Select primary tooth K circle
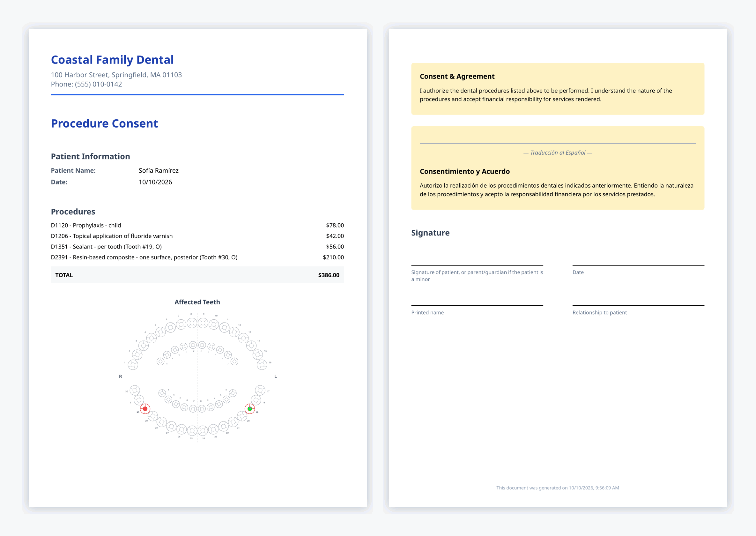This screenshot has width=756, height=536. coord(233,393)
